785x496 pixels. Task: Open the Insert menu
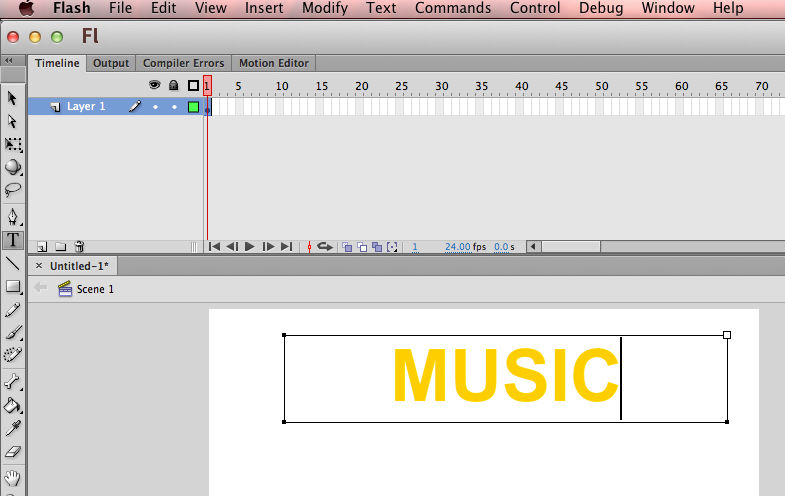tap(264, 8)
